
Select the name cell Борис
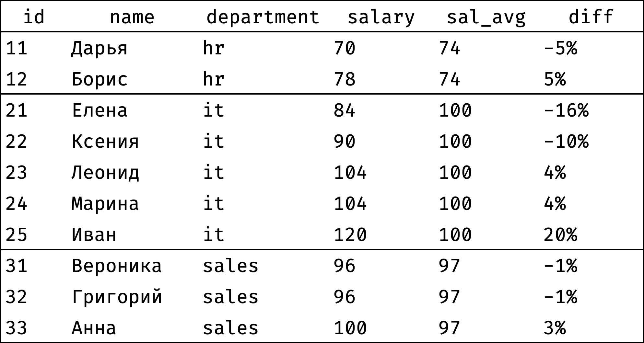pyautogui.click(x=100, y=79)
